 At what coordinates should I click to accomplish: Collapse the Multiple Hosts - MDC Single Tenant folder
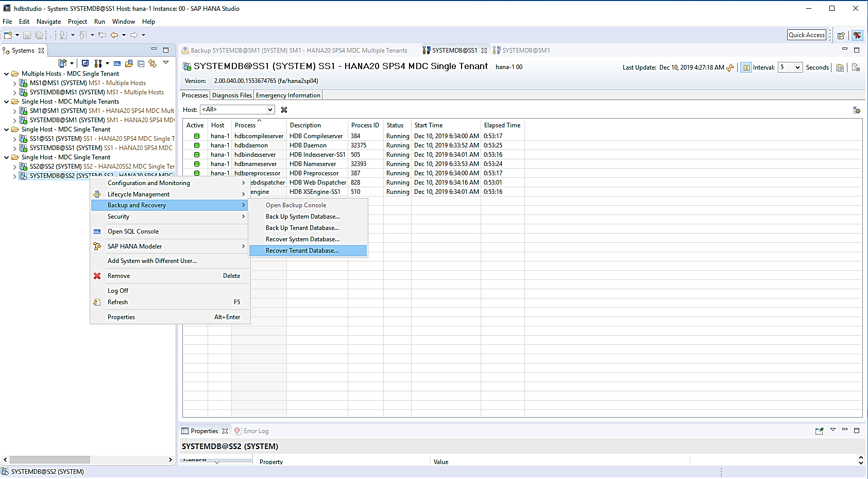(7, 74)
